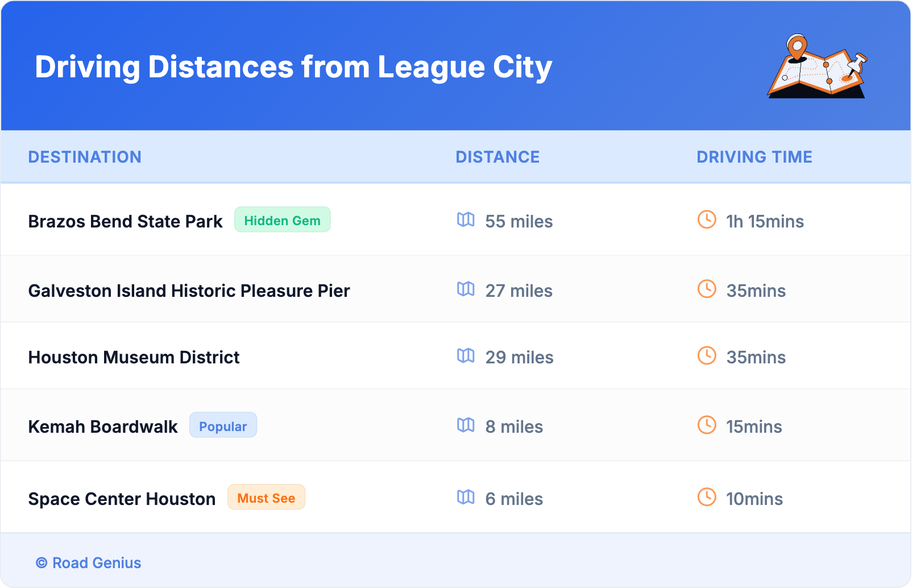Click the map icon beside 29 miles
The height and width of the screenshot is (588, 912).
[x=466, y=356]
